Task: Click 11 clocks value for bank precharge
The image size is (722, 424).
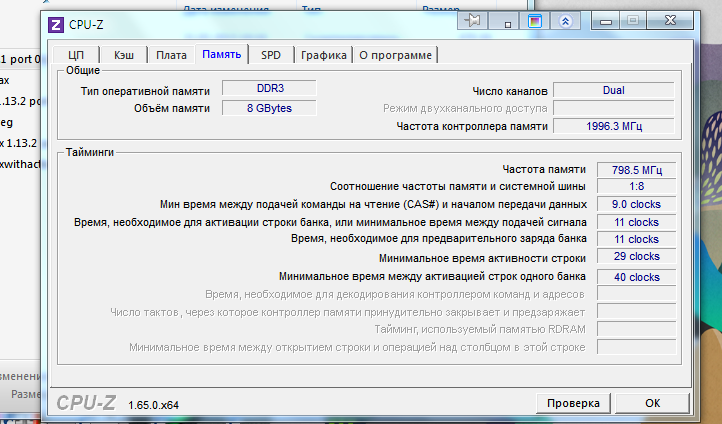Action: click(x=636, y=239)
